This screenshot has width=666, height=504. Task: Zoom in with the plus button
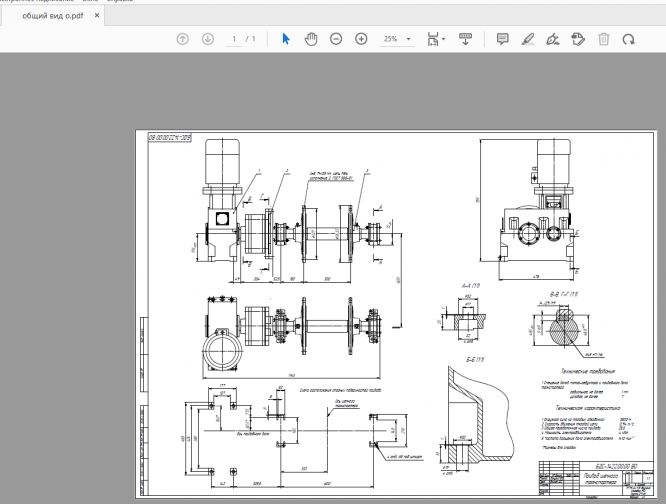361,39
